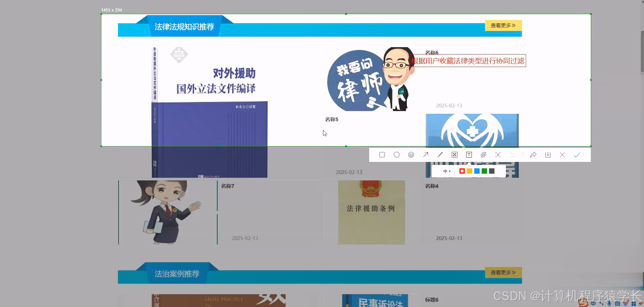
Task: Select the blue color swatch
Action: pos(477,171)
